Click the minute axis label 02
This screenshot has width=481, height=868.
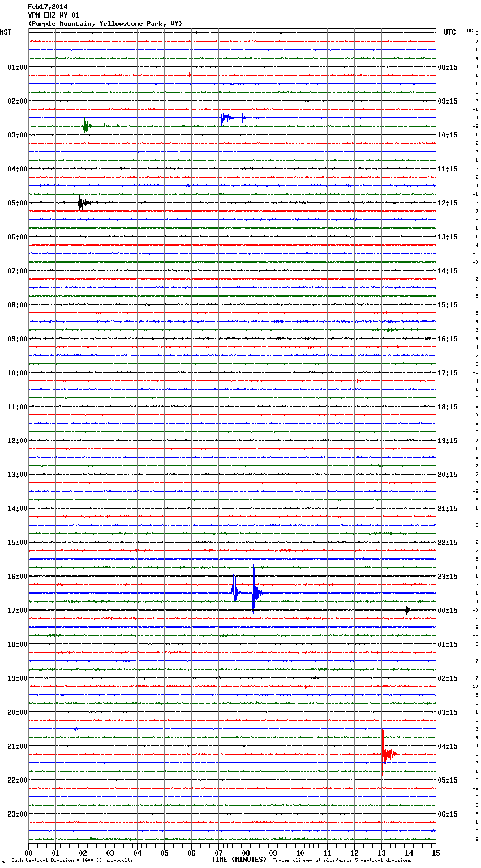point(83,853)
